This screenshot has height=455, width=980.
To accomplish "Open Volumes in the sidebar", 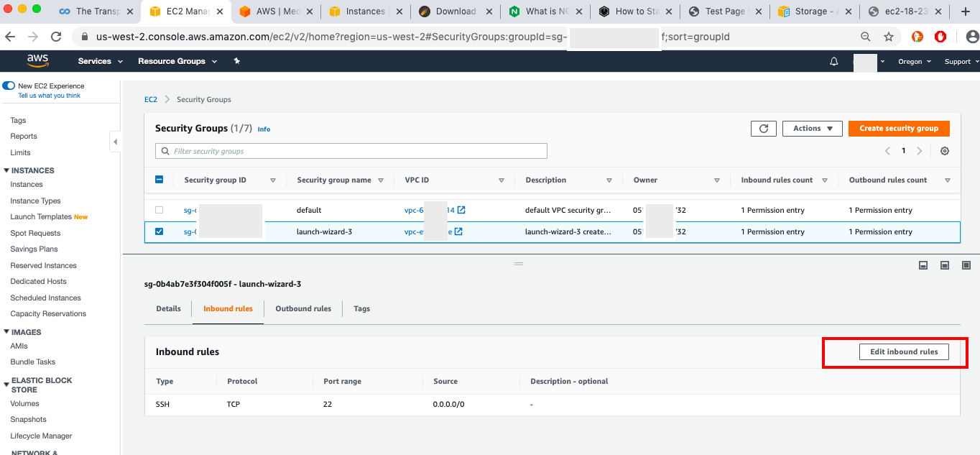I will tap(24, 404).
